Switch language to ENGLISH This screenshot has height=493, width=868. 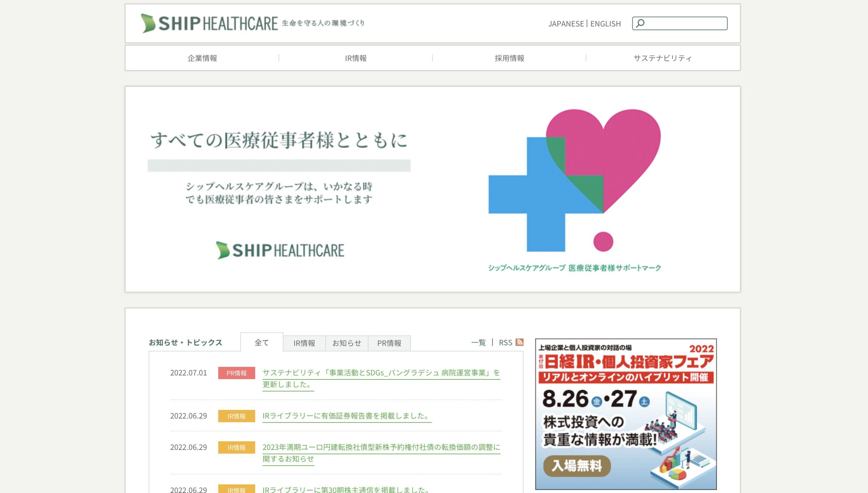pyautogui.click(x=606, y=24)
